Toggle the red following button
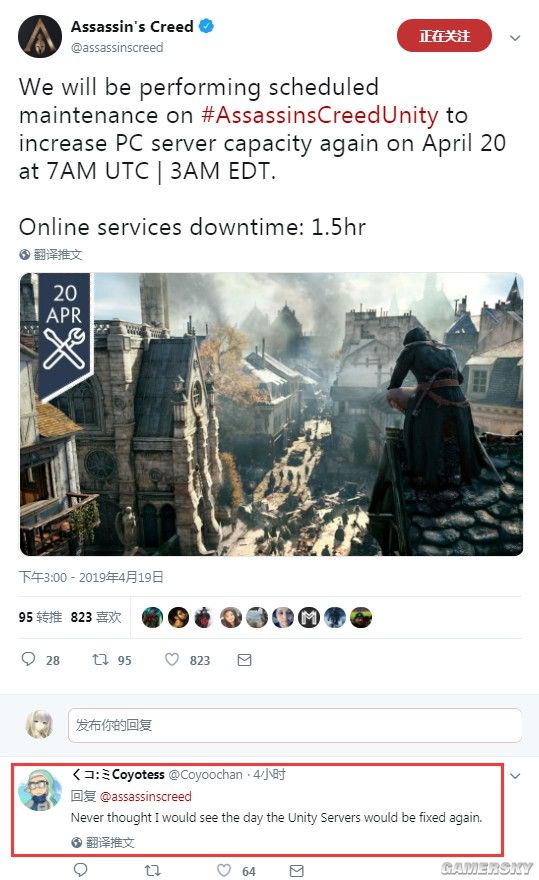The width and height of the screenshot is (539, 880). click(444, 36)
